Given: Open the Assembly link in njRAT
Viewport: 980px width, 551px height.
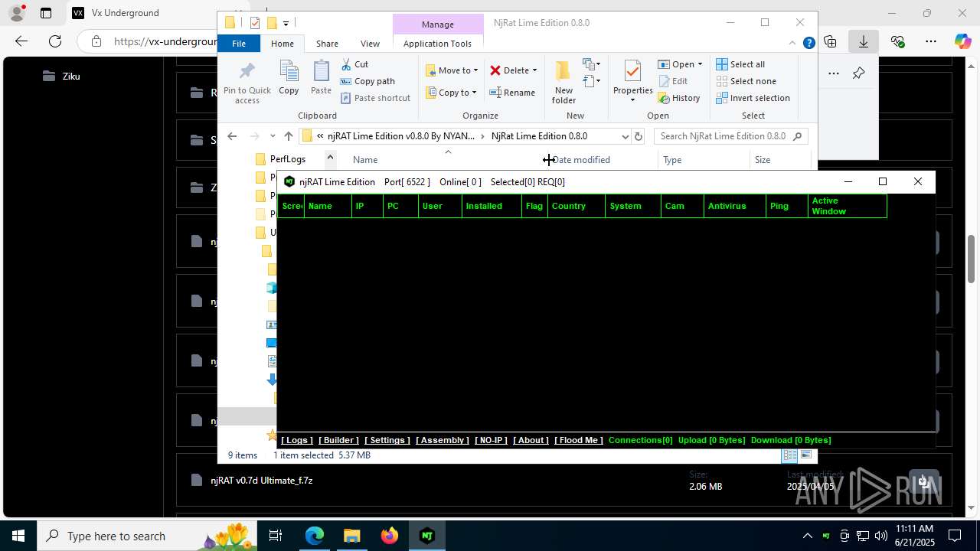Looking at the screenshot, I should [443, 440].
